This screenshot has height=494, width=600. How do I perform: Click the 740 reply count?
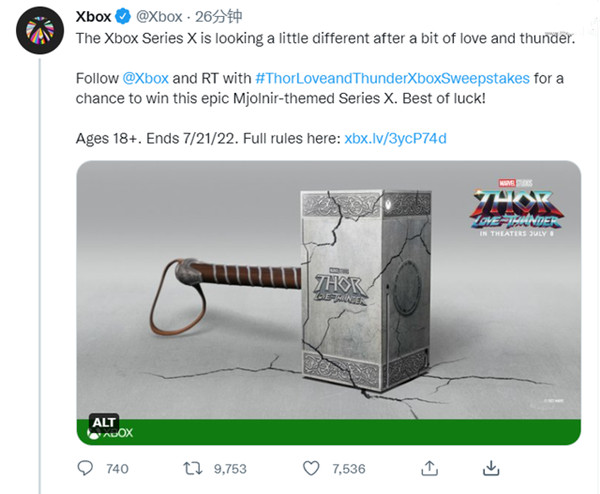click(x=117, y=468)
